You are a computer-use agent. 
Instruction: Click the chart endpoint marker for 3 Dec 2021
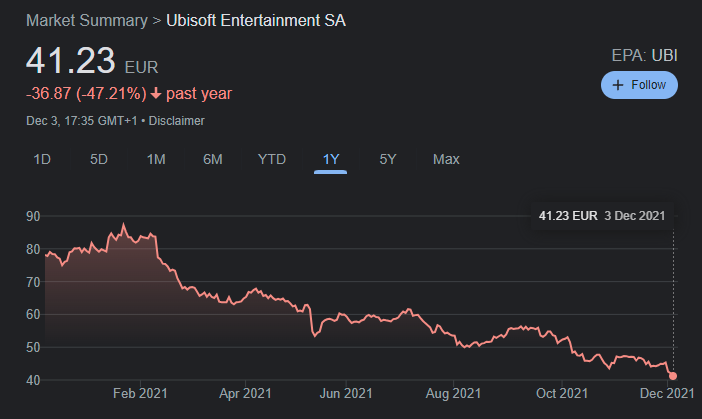pyautogui.click(x=673, y=376)
